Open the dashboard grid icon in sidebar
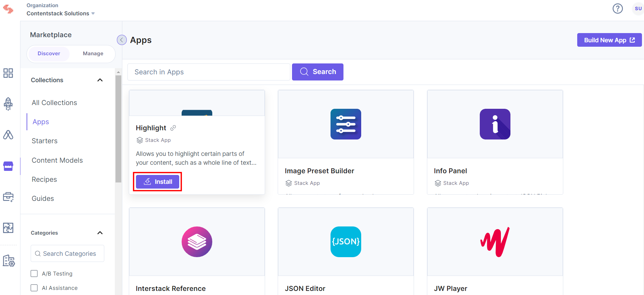The width and height of the screenshot is (644, 295). (8, 73)
